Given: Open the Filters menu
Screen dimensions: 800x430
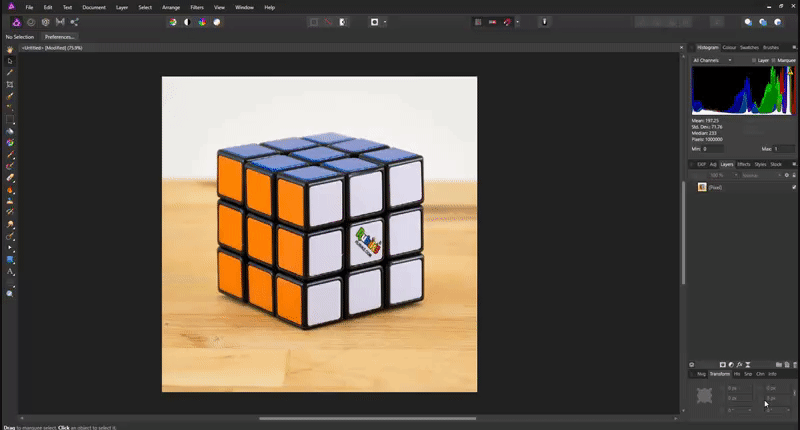Looking at the screenshot, I should (x=197, y=8).
